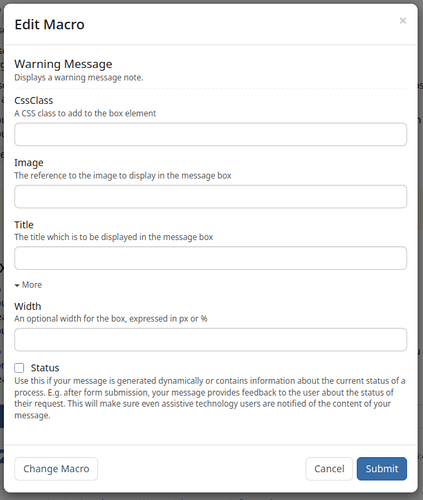Viewport: 423px width, 500px height.
Task: Open the Change Macro option
Action: 56,469
